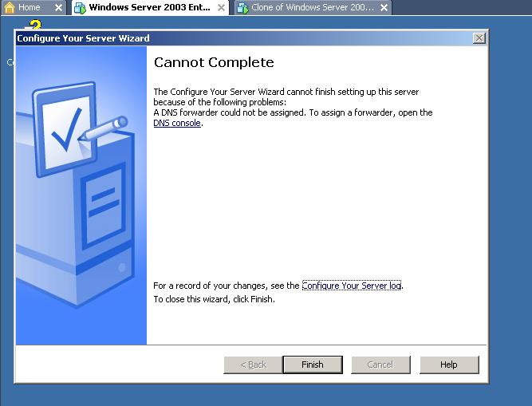Close the Home tab
The width and height of the screenshot is (532, 406).
click(x=58, y=7)
